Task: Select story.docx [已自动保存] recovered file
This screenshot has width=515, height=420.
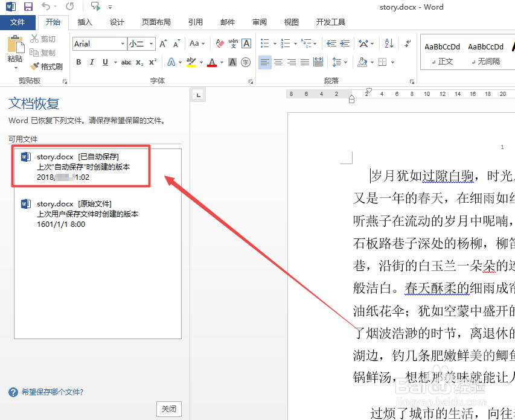Action: (98, 167)
